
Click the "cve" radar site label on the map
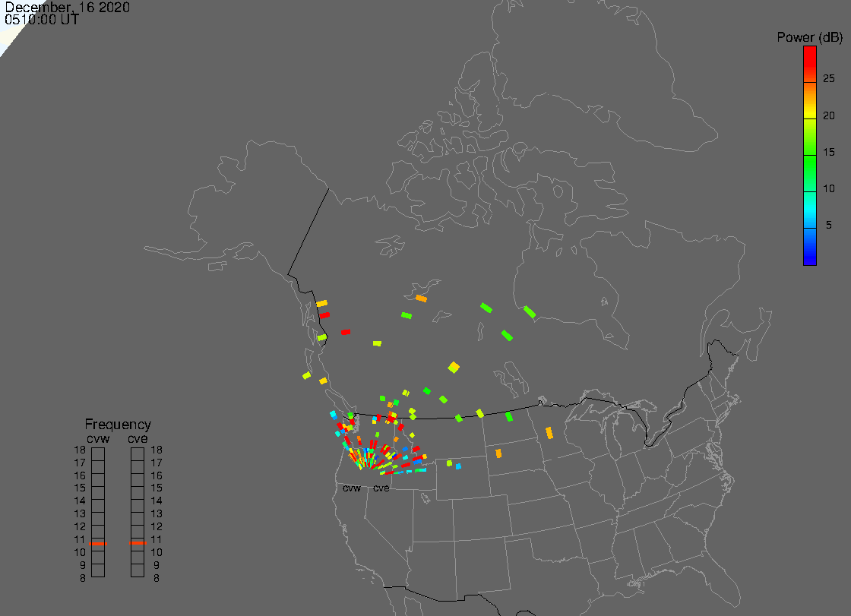pos(381,488)
